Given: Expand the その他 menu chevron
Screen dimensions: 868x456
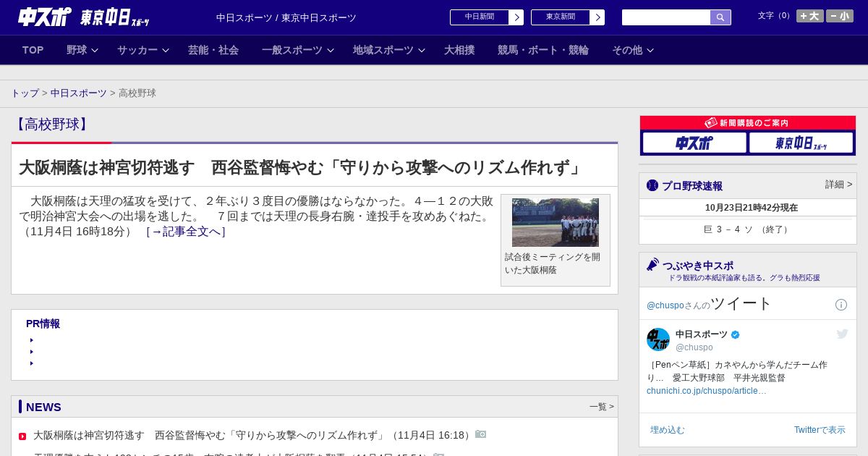Looking at the screenshot, I should tap(650, 51).
